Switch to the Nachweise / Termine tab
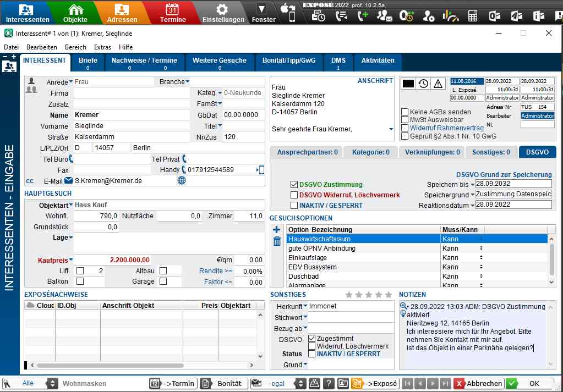The width and height of the screenshot is (563, 392). (x=144, y=63)
